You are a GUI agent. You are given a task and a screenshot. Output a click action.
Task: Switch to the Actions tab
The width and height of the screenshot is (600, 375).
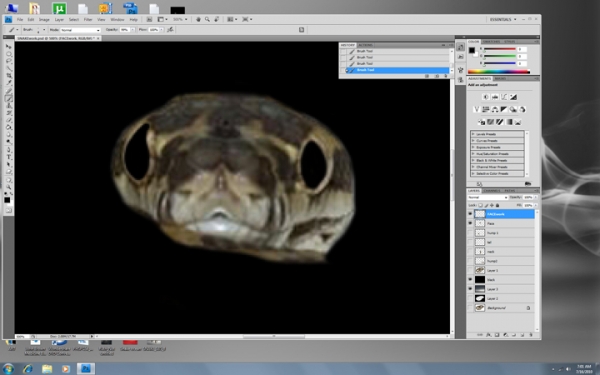pyautogui.click(x=365, y=45)
